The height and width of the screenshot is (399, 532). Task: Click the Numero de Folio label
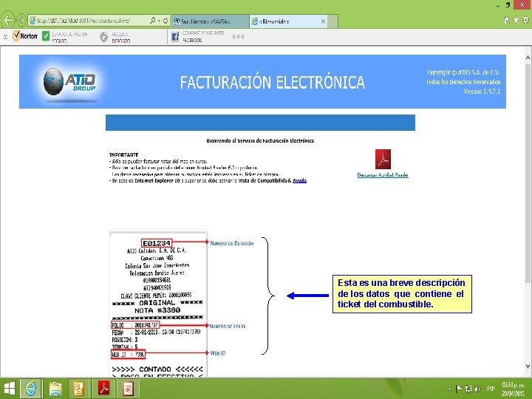(228, 327)
